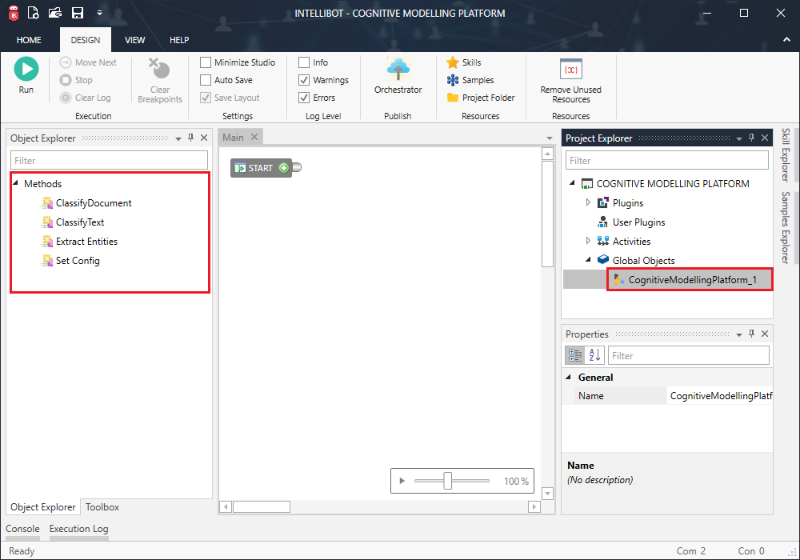Toggle the Auto Save checkbox
Viewport: 800px width, 560px height.
click(x=205, y=80)
